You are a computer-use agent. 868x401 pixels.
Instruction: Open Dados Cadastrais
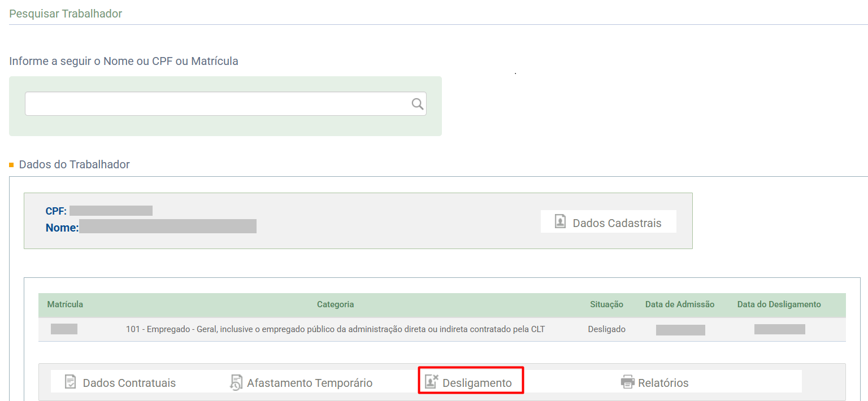coord(609,222)
